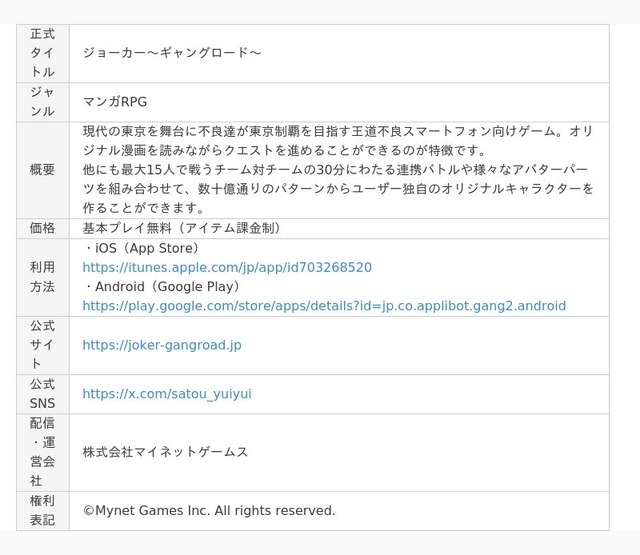Screen dimensions: 640x555
Task: Click the 利用方法 row header
Action: coord(43,277)
